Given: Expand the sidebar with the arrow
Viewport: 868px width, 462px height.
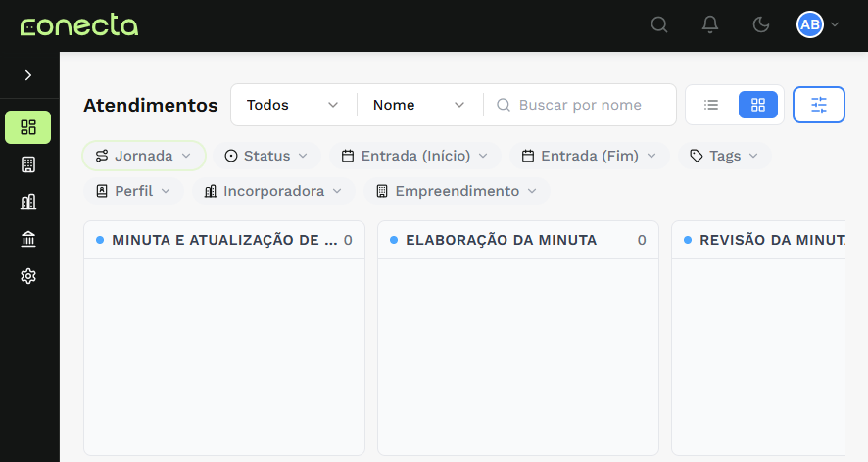Looking at the screenshot, I should click(x=28, y=75).
